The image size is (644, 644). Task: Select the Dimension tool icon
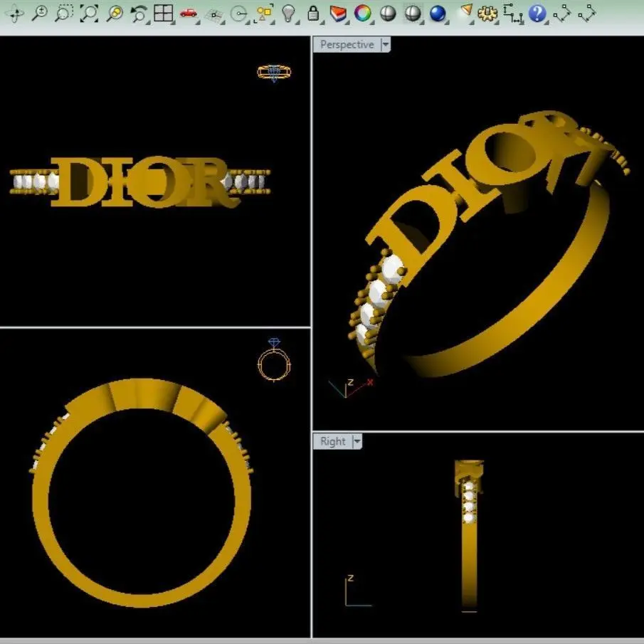click(x=512, y=14)
